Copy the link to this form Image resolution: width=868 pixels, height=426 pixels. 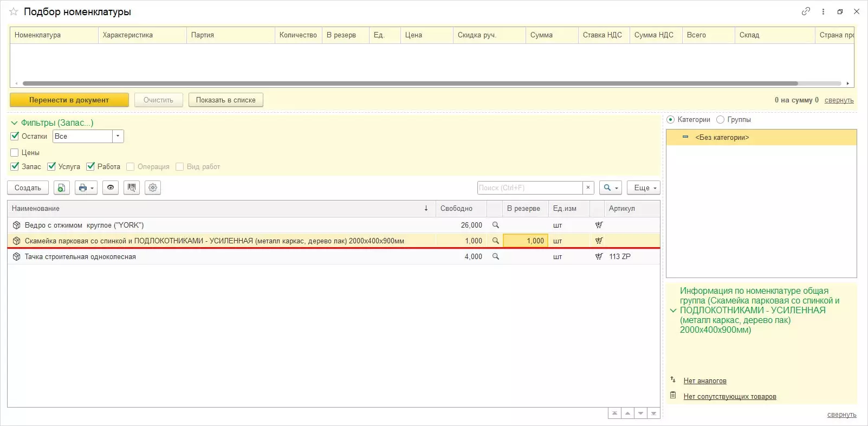(x=806, y=11)
